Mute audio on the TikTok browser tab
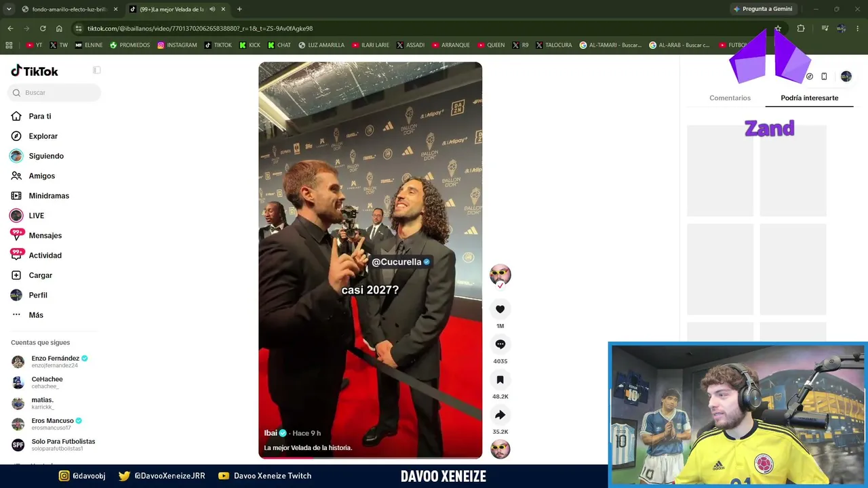868x488 pixels. click(x=212, y=9)
